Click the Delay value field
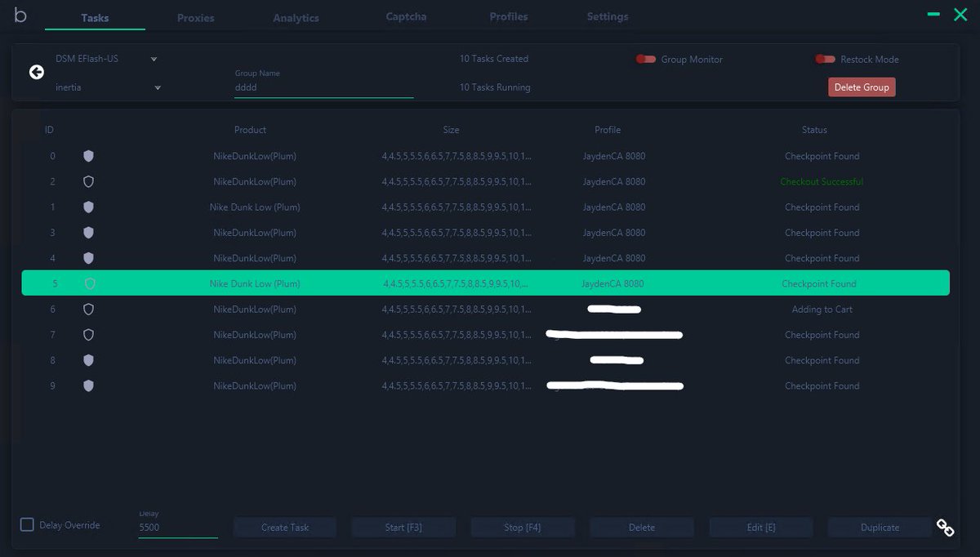Viewport: 980px width, 557px height. (x=178, y=528)
